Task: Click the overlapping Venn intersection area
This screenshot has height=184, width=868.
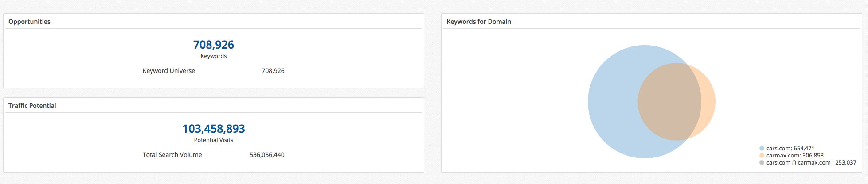Action: coord(669,102)
